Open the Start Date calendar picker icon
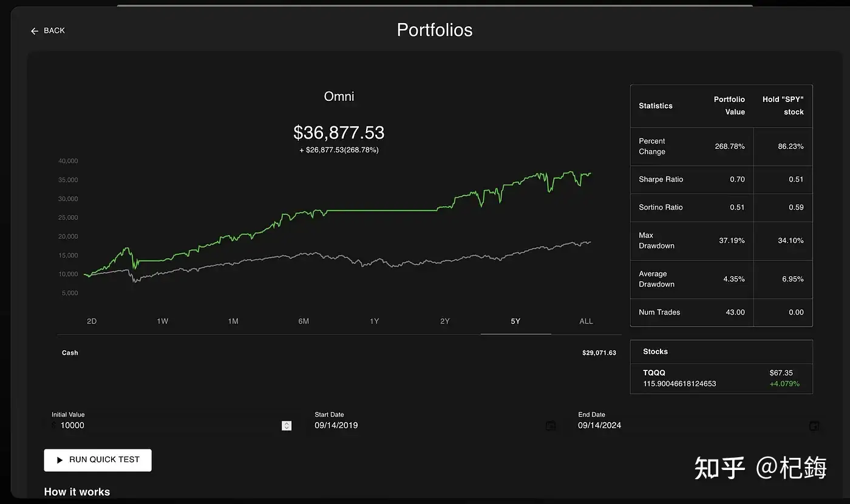Image resolution: width=850 pixels, height=504 pixels. click(551, 426)
